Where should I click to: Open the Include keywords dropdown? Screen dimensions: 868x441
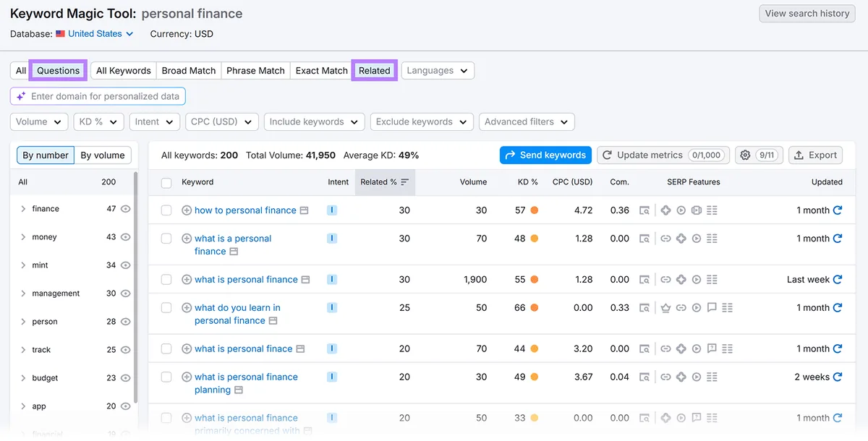coord(314,121)
